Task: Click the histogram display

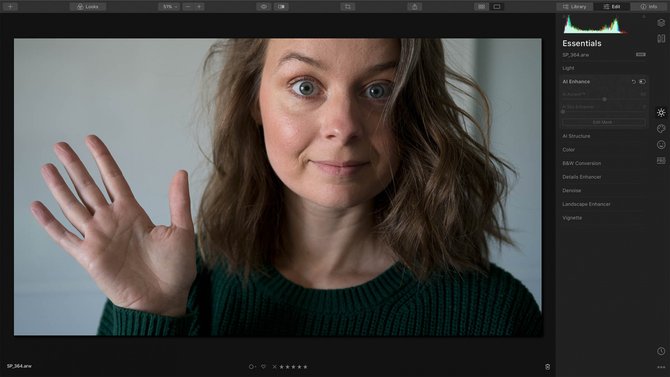Action: (594, 24)
